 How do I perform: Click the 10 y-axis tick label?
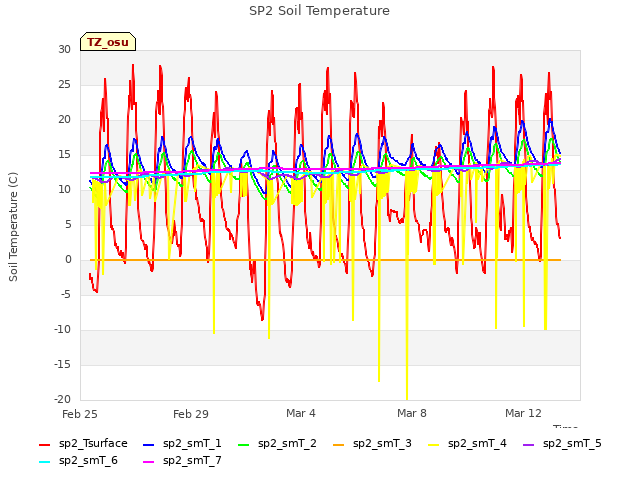coord(64,190)
